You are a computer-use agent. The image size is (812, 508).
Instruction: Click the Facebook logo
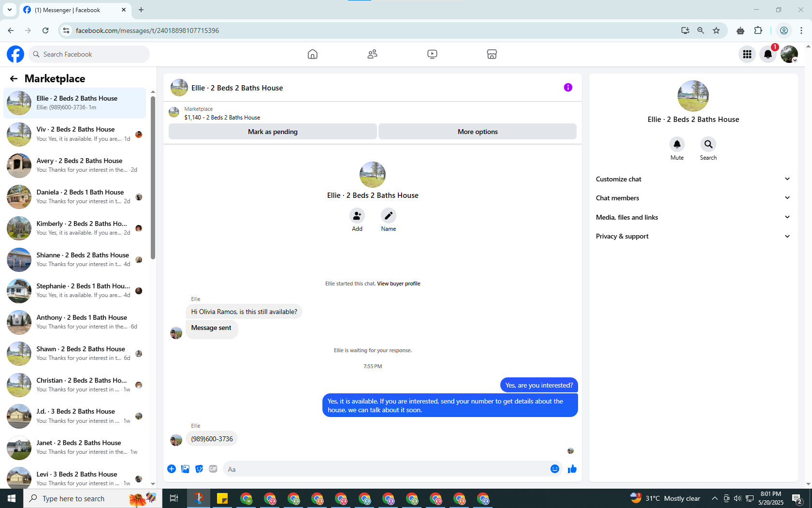click(x=15, y=54)
